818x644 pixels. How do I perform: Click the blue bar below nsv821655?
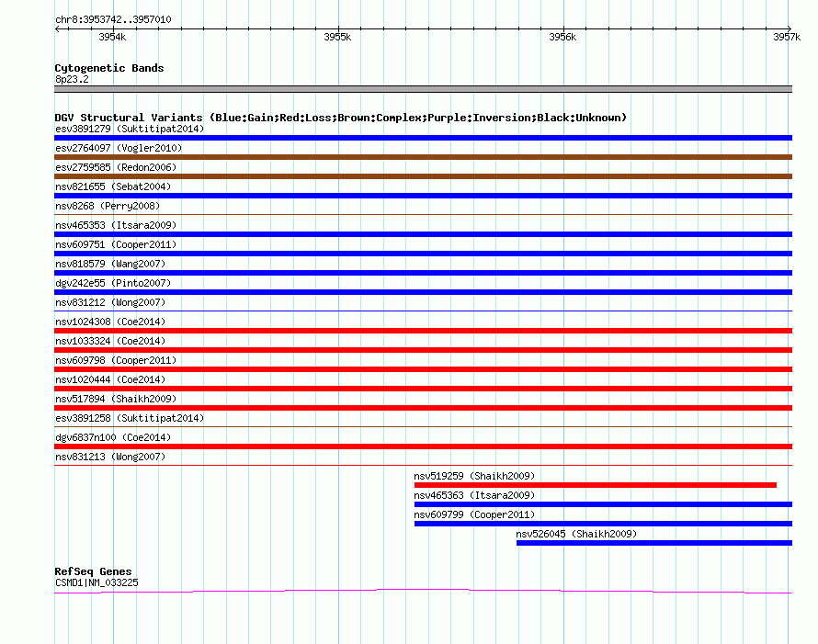click(x=423, y=196)
